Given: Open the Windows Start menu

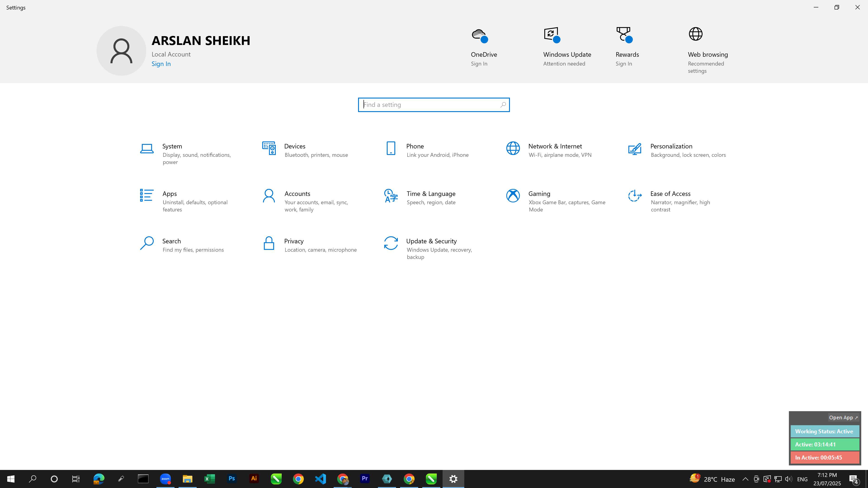Looking at the screenshot, I should (x=11, y=479).
